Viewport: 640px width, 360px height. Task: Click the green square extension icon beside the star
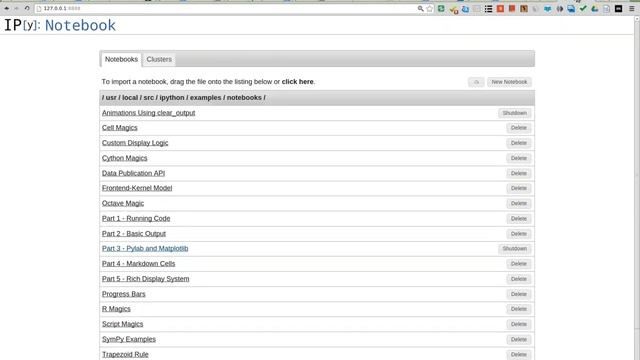[441, 8]
